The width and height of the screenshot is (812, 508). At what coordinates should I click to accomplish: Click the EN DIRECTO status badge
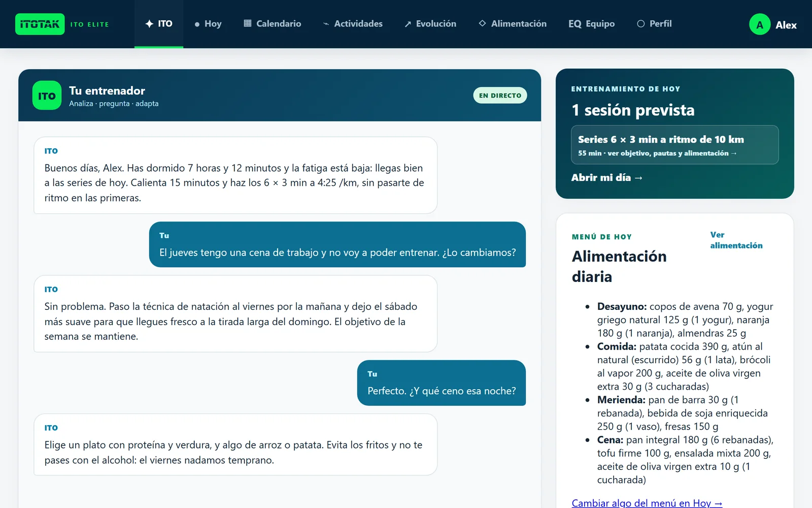click(x=500, y=96)
